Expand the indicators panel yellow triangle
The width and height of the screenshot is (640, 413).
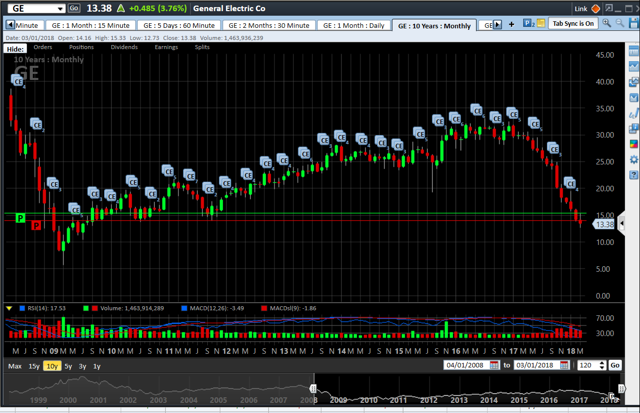(x=9, y=309)
